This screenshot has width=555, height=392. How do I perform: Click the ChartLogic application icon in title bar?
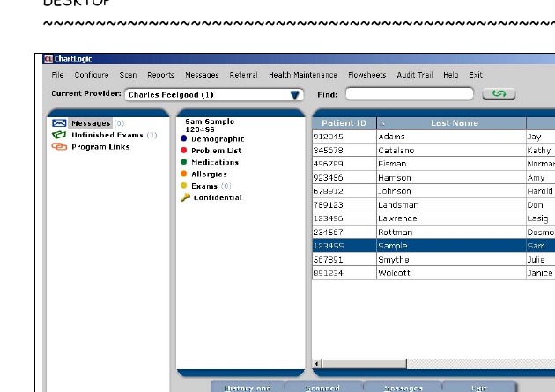pos(48,59)
